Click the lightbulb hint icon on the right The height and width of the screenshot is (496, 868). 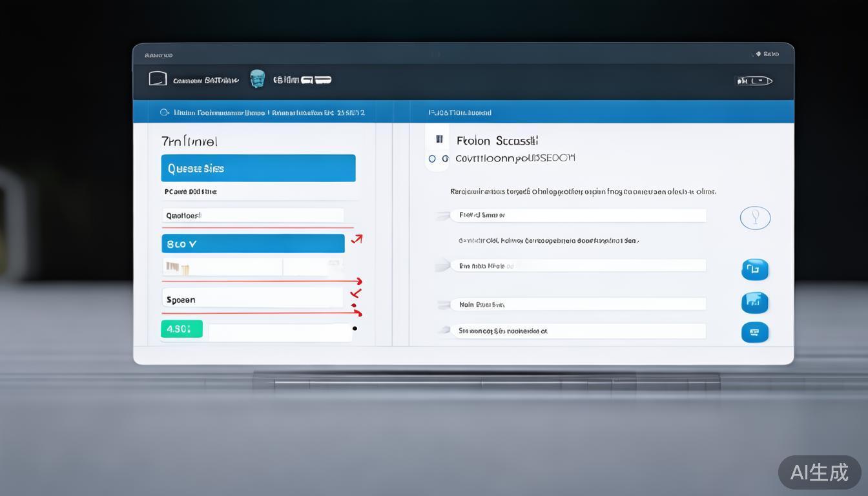pos(755,218)
